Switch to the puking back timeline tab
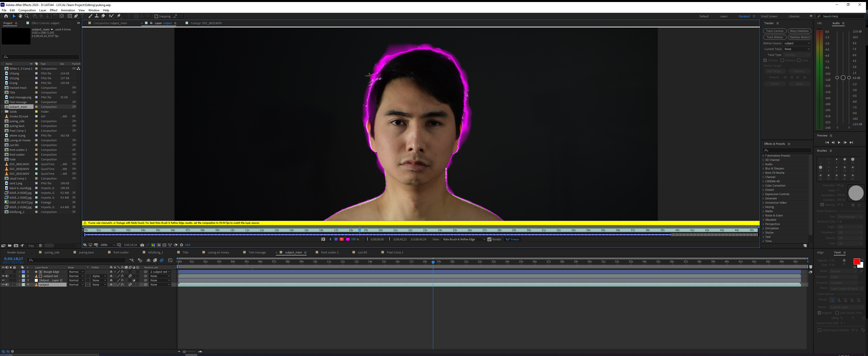The image size is (868, 356). [x=86, y=252]
